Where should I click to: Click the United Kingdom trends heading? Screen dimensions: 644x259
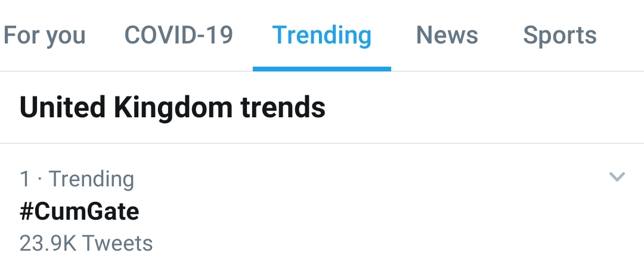tap(172, 108)
